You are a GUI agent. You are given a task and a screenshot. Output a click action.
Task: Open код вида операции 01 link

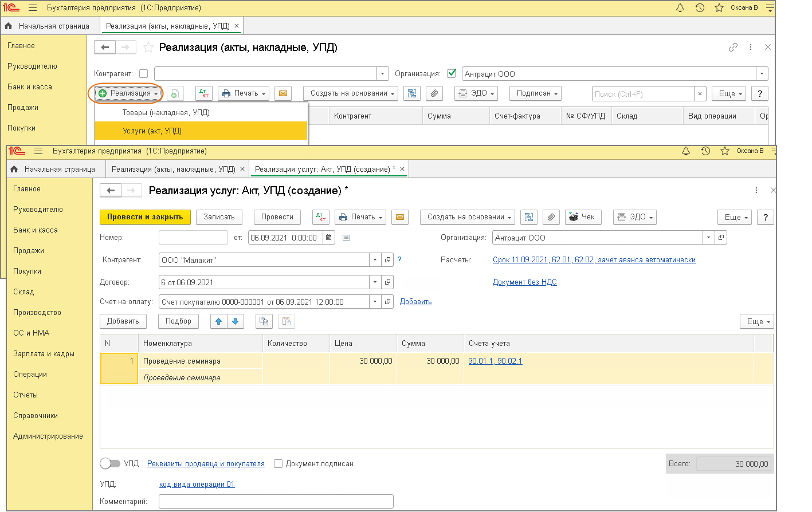tap(197, 485)
